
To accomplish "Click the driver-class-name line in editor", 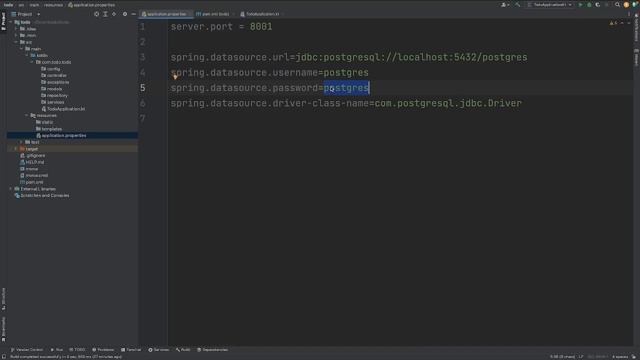I will [x=346, y=103].
